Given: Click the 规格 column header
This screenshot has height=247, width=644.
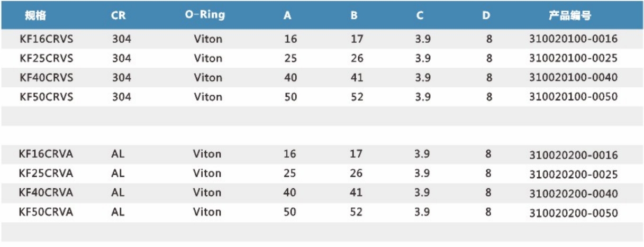Looking at the screenshot, I should pos(35,15).
